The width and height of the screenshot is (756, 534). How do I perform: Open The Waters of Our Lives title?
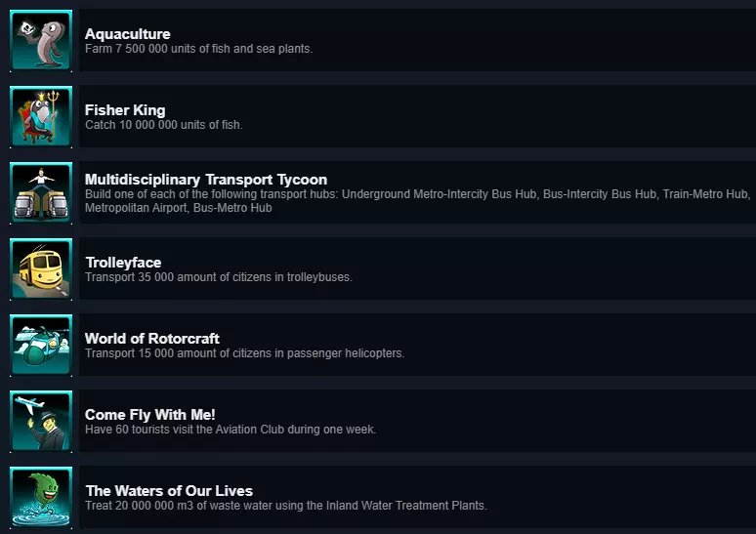click(169, 491)
